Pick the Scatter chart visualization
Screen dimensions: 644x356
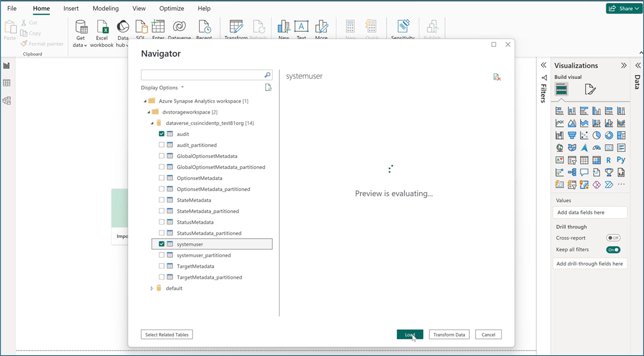[584, 135]
